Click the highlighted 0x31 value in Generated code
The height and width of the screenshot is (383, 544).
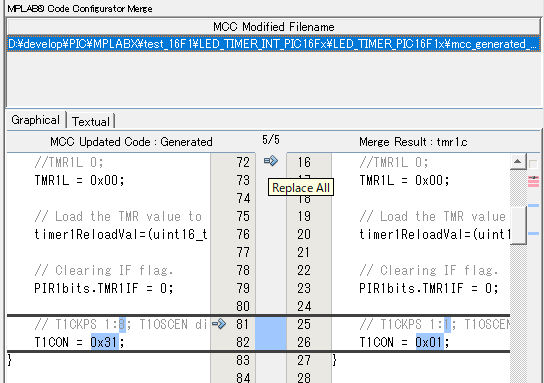pyautogui.click(x=104, y=342)
